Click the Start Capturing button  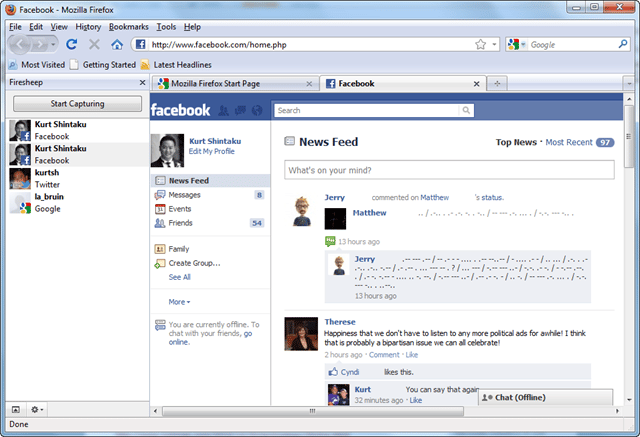coord(78,104)
